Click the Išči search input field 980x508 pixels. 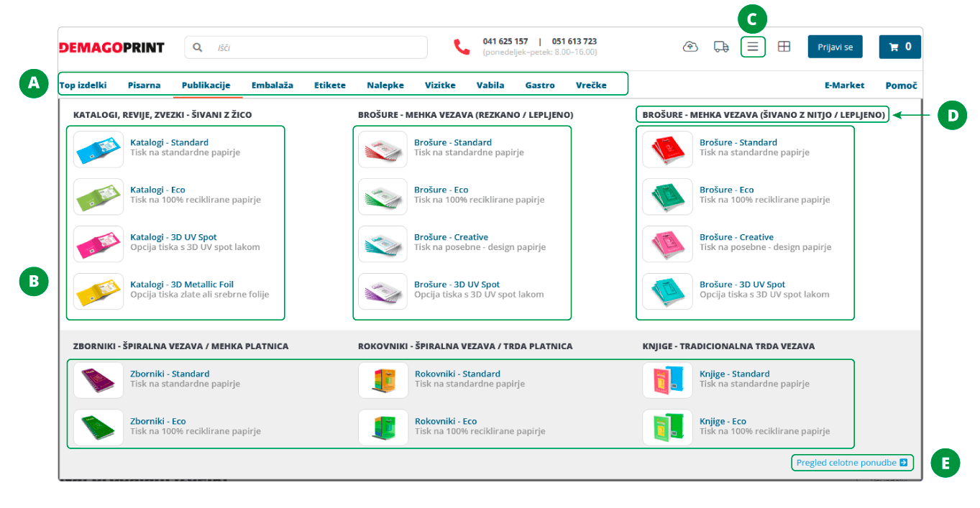point(316,47)
